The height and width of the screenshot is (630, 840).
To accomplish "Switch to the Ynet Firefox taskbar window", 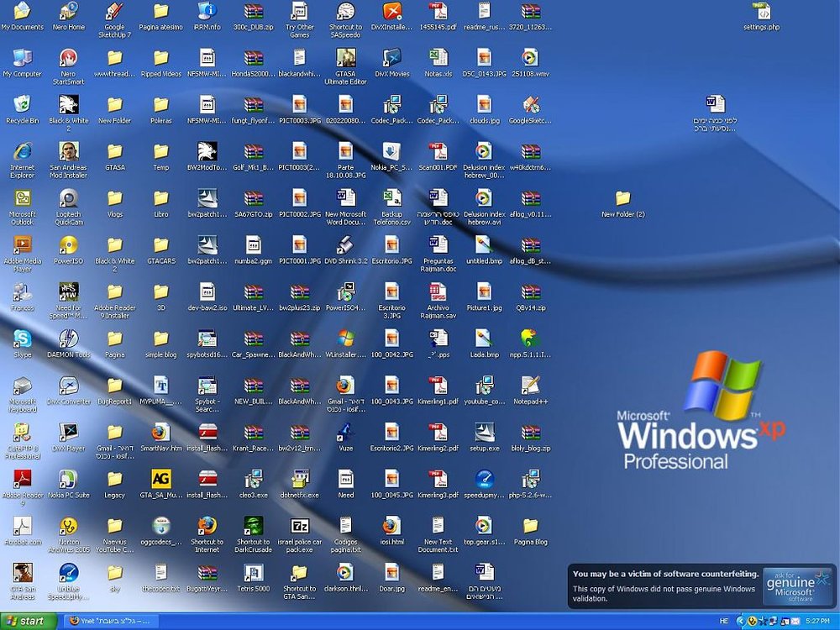I will (x=110, y=622).
